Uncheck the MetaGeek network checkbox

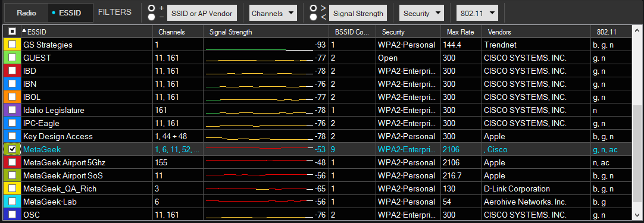(x=12, y=149)
